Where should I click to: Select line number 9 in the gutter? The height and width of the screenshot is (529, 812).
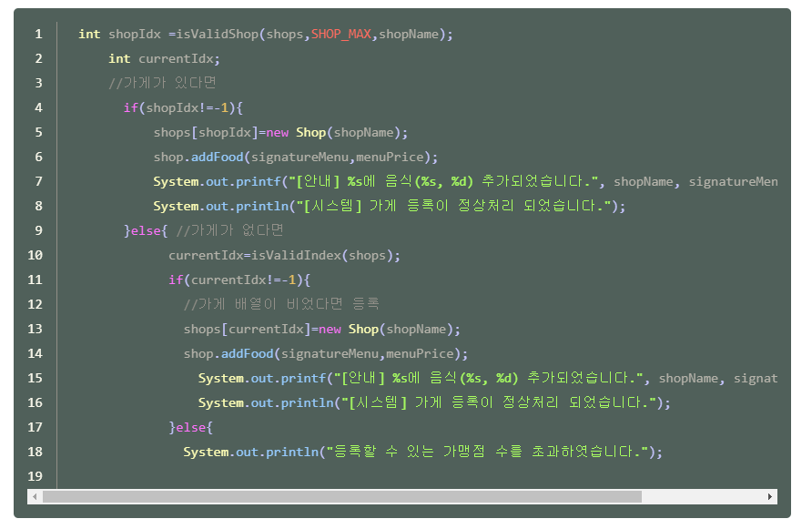tap(38, 230)
